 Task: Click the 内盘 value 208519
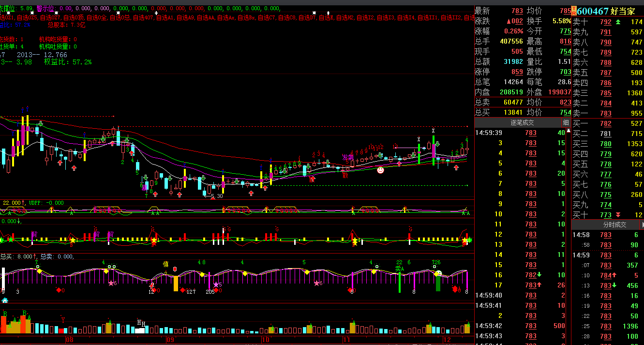click(x=510, y=92)
